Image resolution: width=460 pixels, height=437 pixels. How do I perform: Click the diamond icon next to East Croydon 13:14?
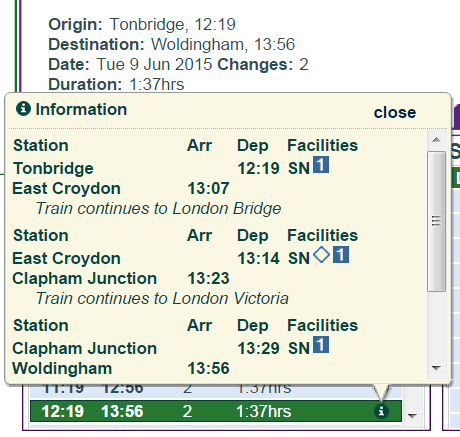[x=321, y=255]
